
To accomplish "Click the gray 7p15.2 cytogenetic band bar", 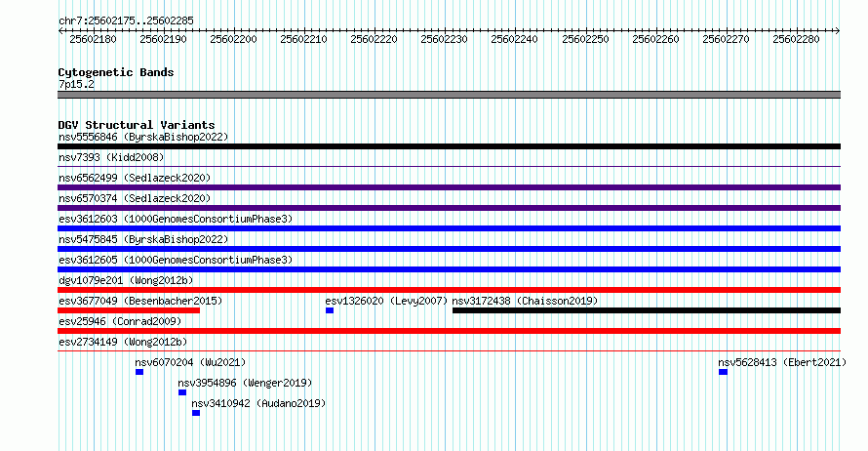I will [x=449, y=95].
